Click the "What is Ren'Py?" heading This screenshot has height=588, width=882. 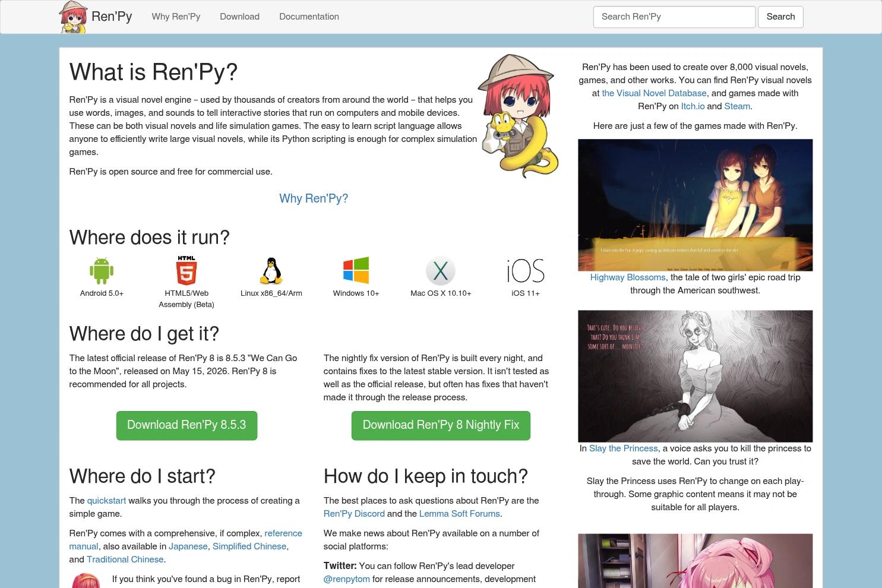click(153, 72)
